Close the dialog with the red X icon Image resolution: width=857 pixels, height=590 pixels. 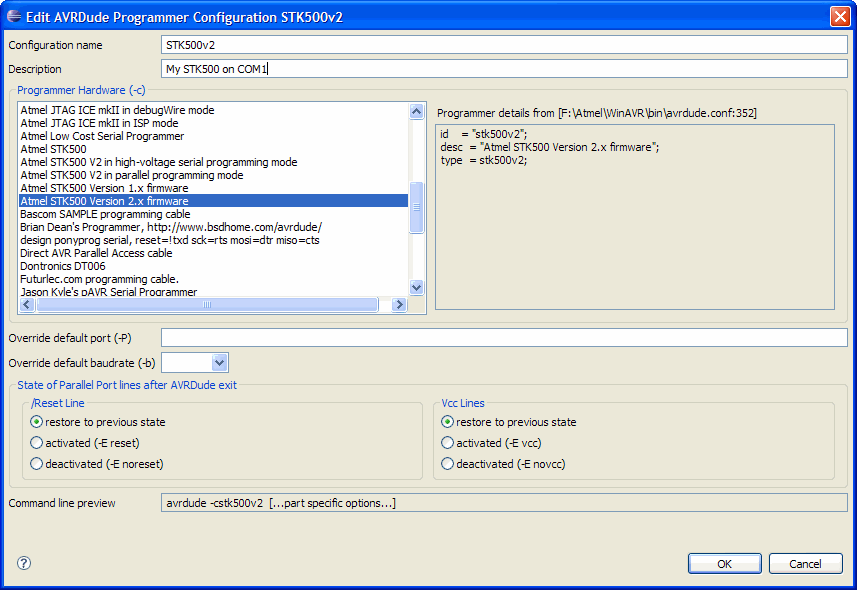pyautogui.click(x=839, y=15)
